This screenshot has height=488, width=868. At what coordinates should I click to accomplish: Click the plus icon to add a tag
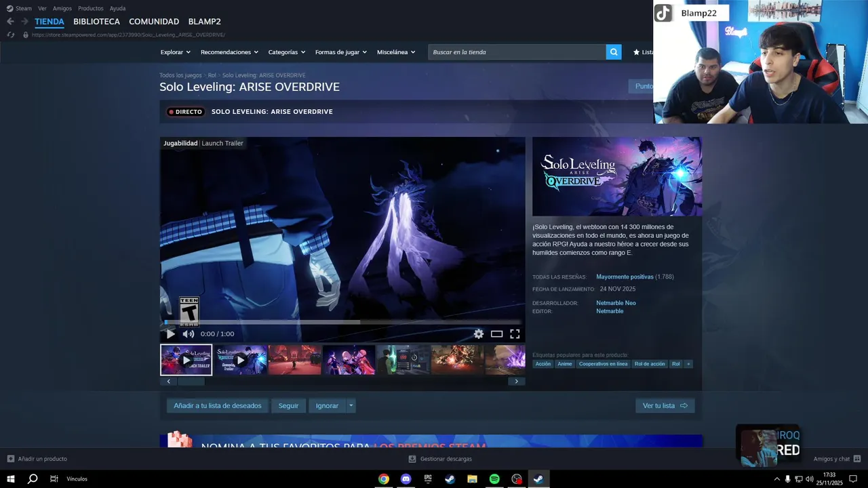[x=688, y=364]
